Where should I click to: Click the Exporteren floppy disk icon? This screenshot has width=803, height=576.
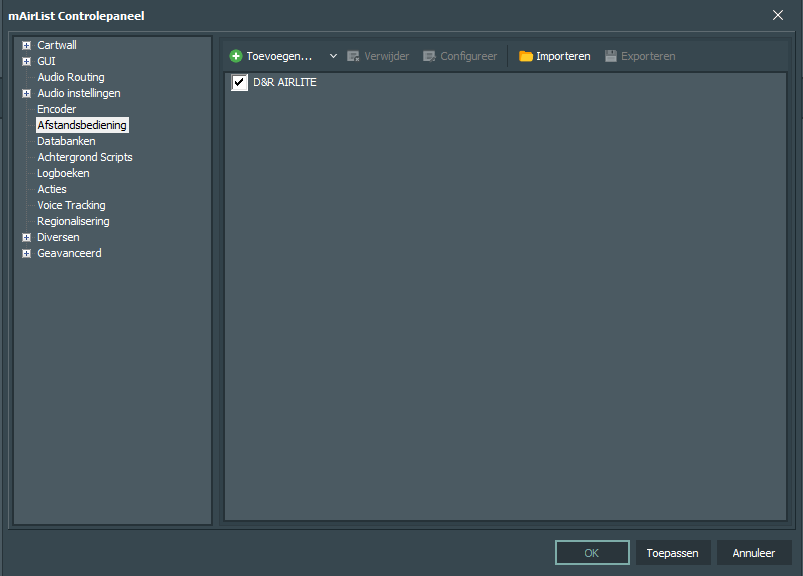click(610, 56)
